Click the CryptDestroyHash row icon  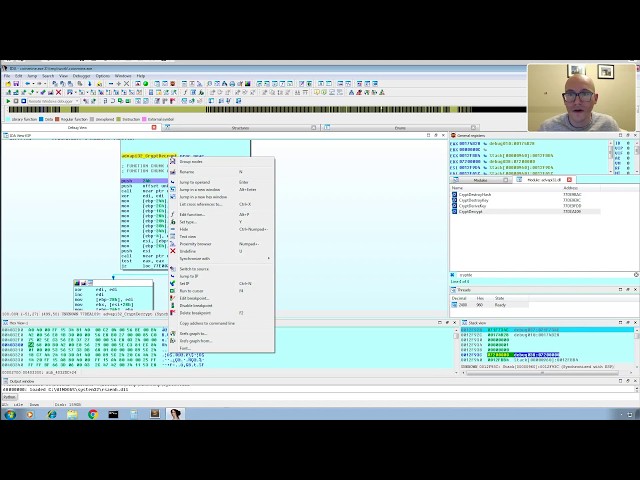pyautogui.click(x=454, y=195)
